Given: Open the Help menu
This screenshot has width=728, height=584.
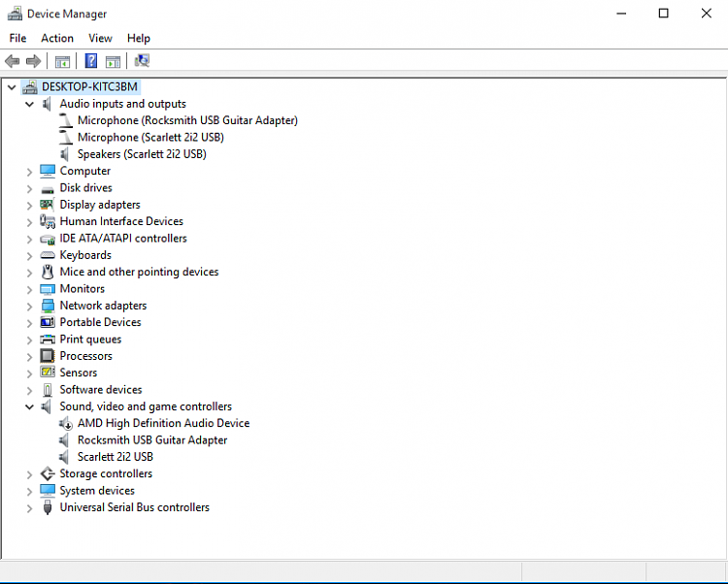Looking at the screenshot, I should tap(139, 38).
